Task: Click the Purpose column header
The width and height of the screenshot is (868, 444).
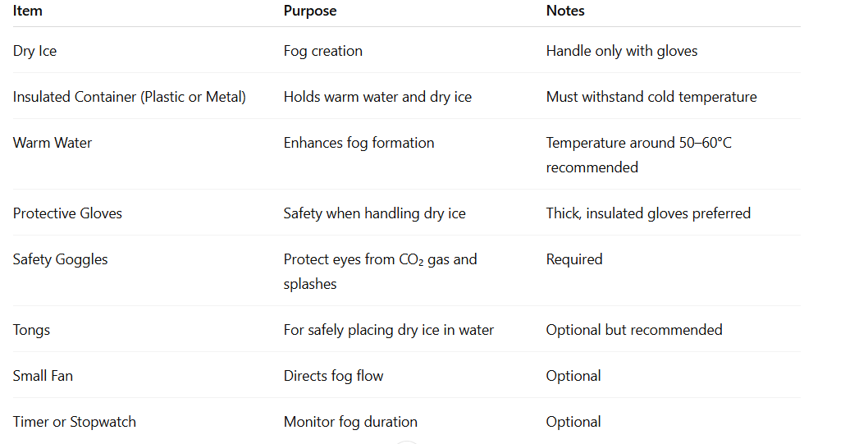Action: [x=310, y=11]
